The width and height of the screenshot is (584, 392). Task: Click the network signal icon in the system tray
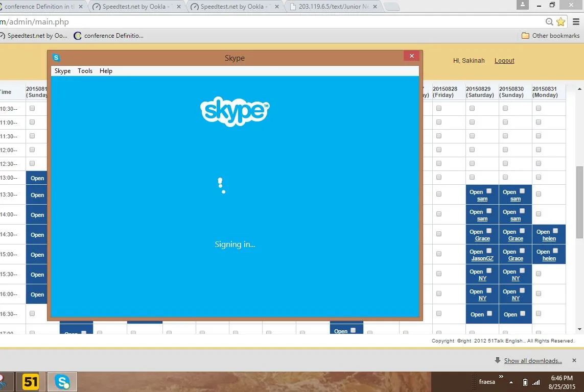(536, 382)
